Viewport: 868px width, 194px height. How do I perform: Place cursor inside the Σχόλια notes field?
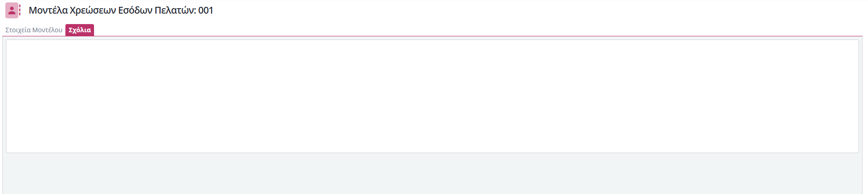432,96
